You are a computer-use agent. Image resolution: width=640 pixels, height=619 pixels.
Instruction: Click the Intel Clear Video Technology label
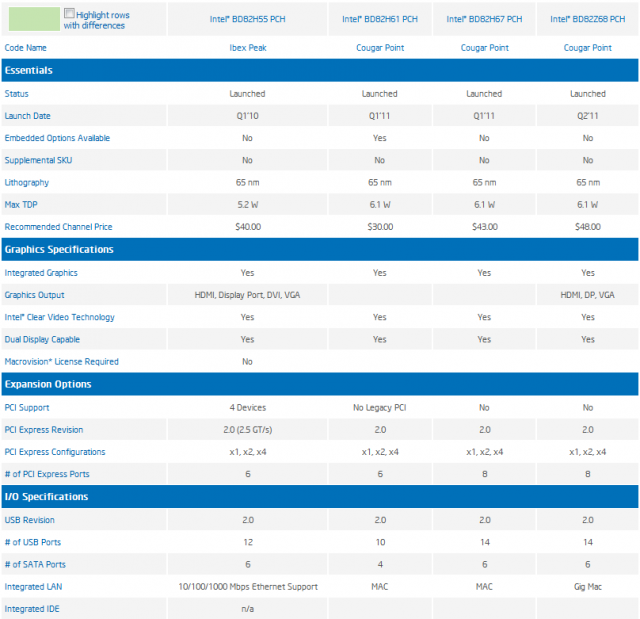click(59, 317)
